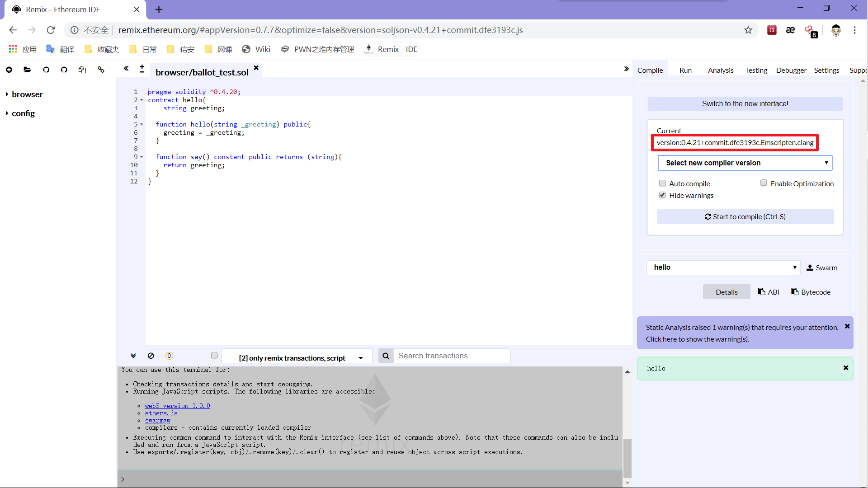Toggle the listen on network checkbox in terminal
Viewport: 868px width, 488px height.
[214, 356]
